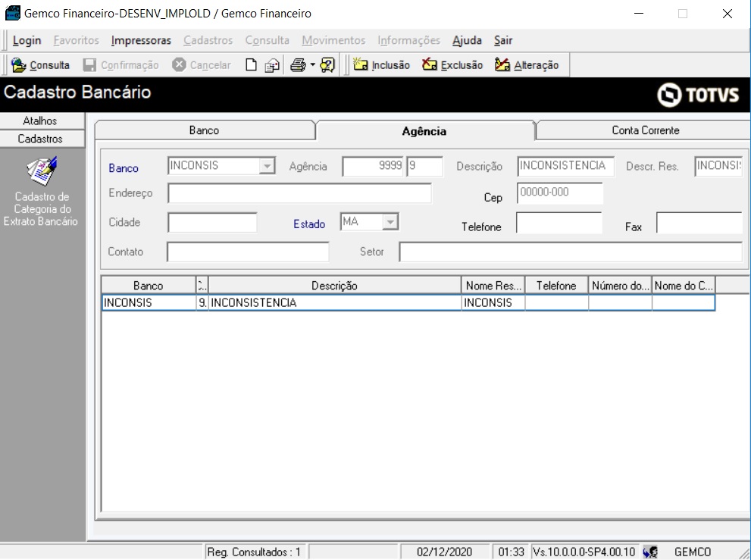The height and width of the screenshot is (560, 751).
Task: Open the Informações menu
Action: coord(408,40)
